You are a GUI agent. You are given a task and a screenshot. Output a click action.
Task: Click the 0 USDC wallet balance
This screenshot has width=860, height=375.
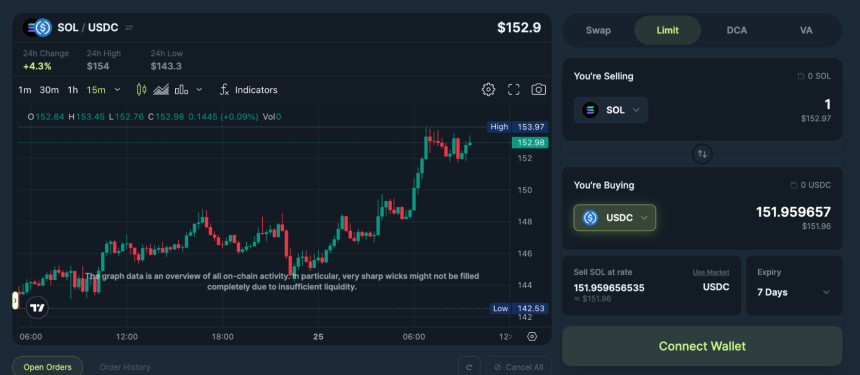811,185
